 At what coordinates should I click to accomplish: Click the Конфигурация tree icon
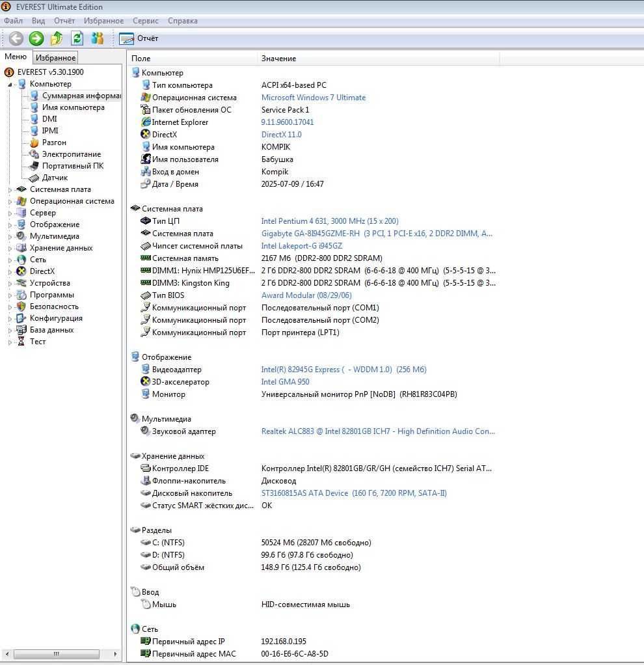pos(21,318)
